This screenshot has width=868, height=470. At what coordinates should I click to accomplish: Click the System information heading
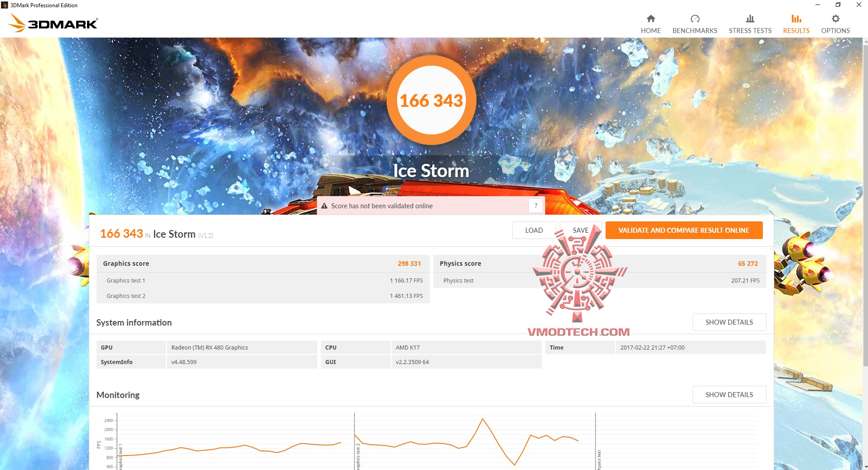coord(134,322)
